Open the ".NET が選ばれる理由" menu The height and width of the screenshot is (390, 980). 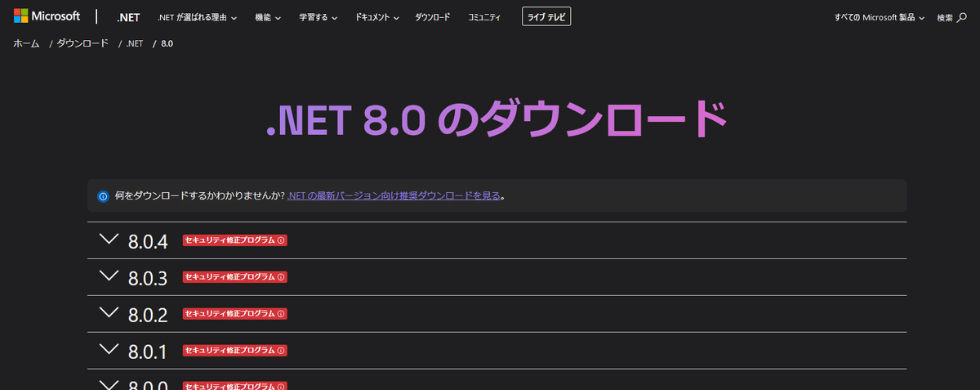[x=198, y=17]
